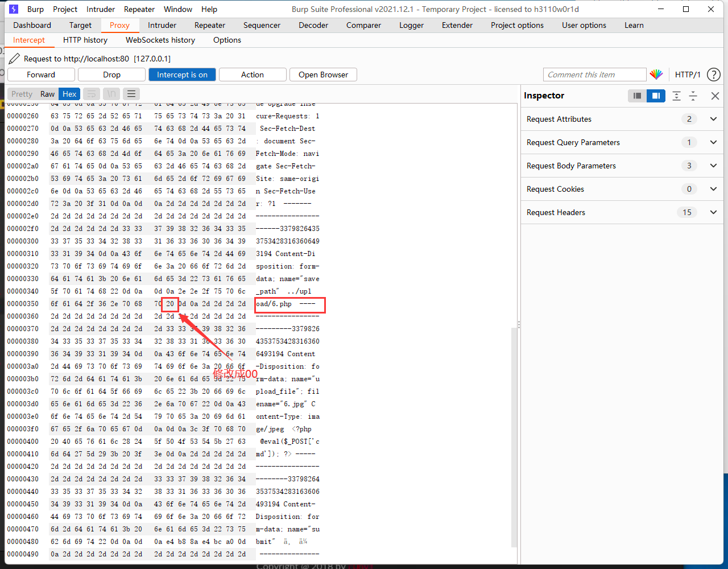
Task: Open the Decoder tab
Action: [x=313, y=25]
